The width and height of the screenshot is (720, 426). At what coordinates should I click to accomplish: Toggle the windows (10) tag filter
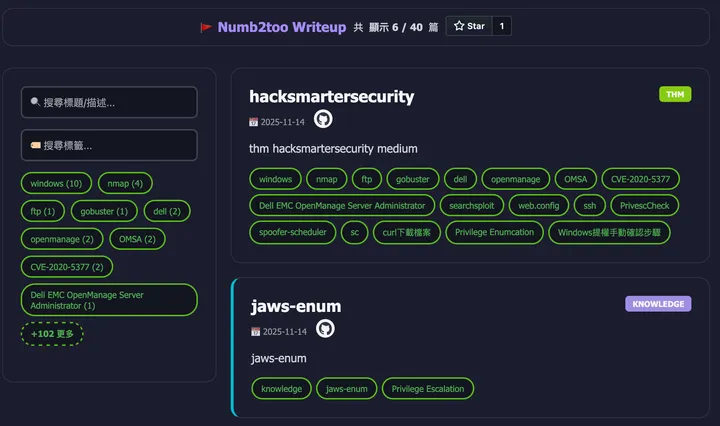coord(56,183)
